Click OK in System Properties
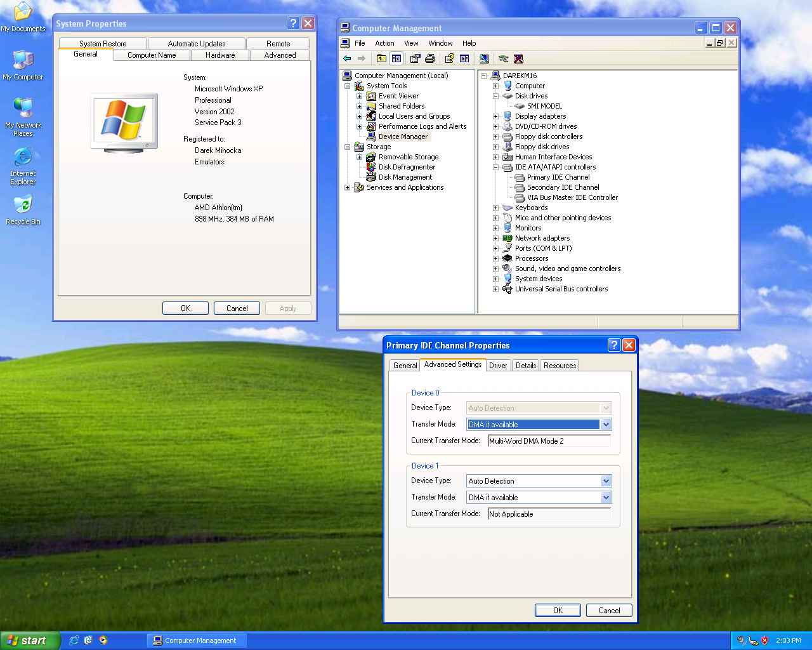Image resolution: width=812 pixels, height=650 pixels. (185, 308)
